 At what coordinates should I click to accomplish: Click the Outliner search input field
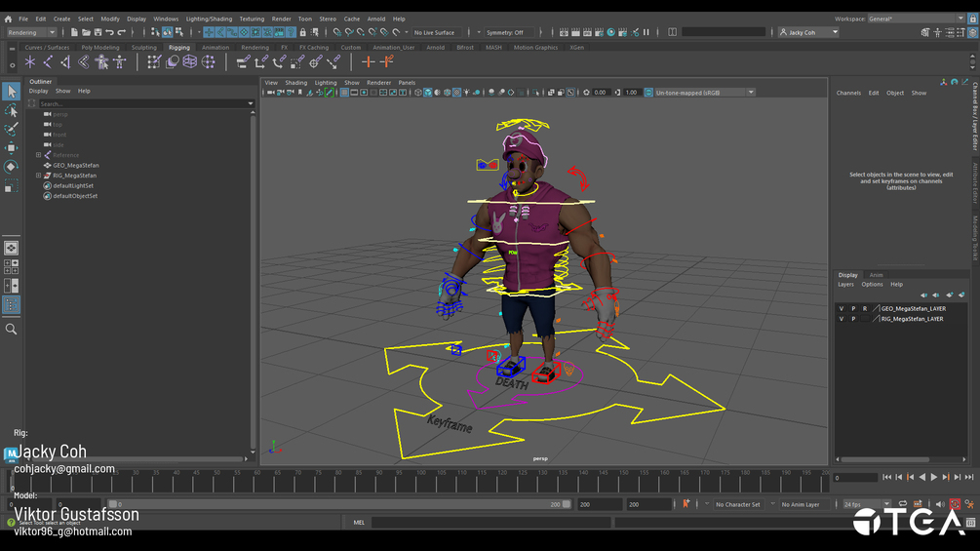141,103
